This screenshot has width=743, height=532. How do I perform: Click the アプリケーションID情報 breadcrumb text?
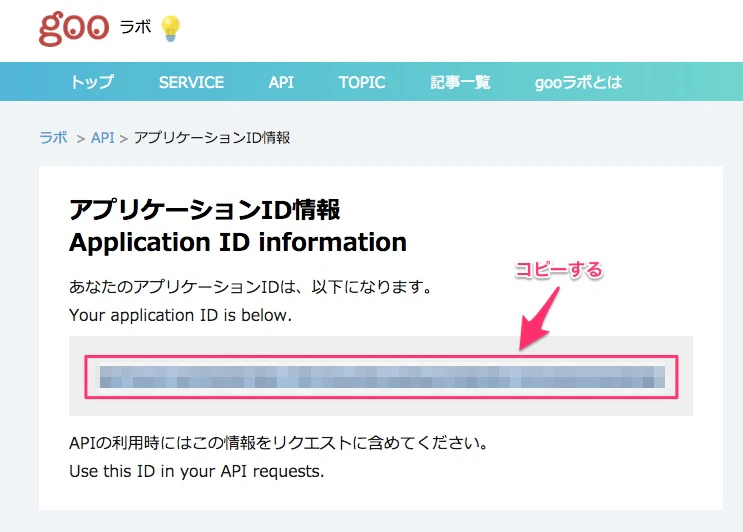(x=212, y=137)
